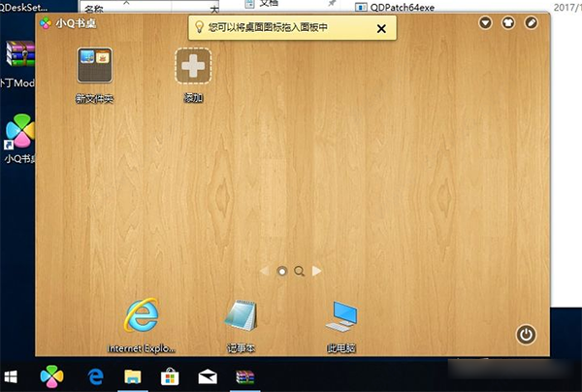The height and width of the screenshot is (392, 582).
Task: Go to next page arrow
Action: click(316, 271)
